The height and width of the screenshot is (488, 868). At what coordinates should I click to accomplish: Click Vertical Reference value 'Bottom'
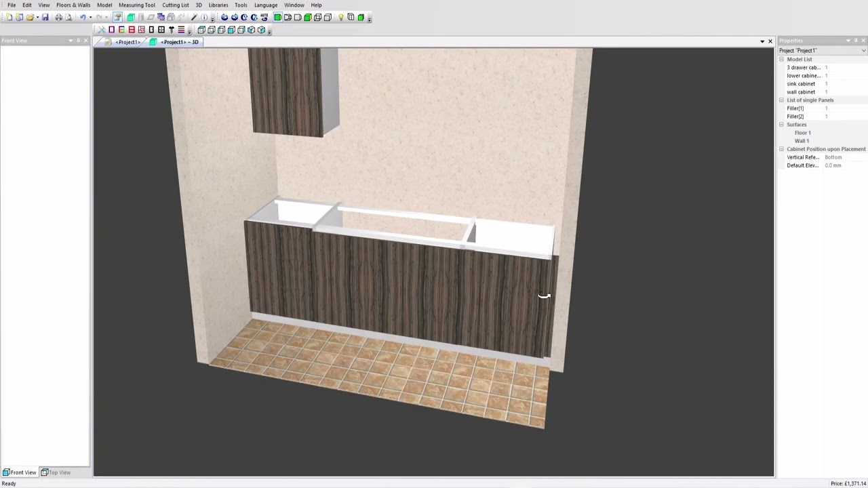pos(833,157)
